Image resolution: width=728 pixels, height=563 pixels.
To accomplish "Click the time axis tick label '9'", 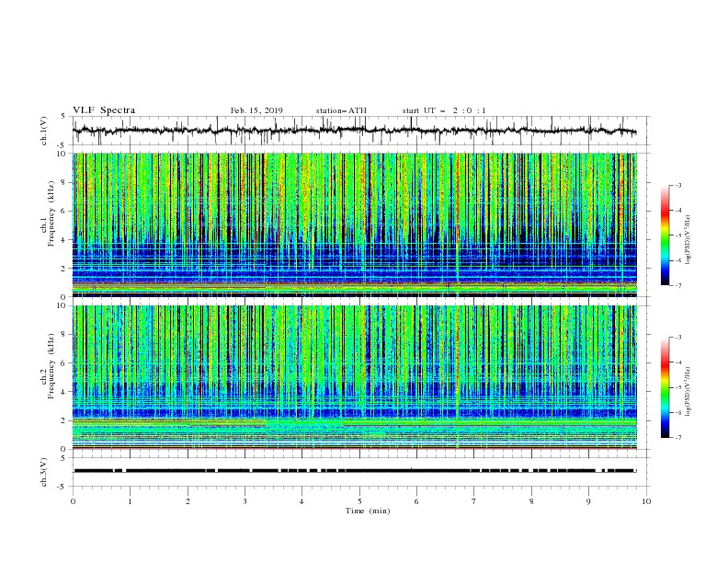I will click(588, 501).
